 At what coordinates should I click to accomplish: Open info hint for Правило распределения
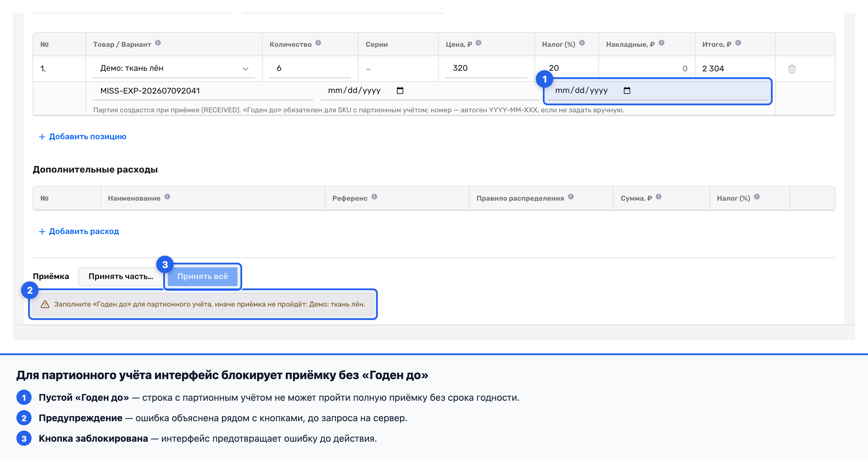[x=571, y=197]
